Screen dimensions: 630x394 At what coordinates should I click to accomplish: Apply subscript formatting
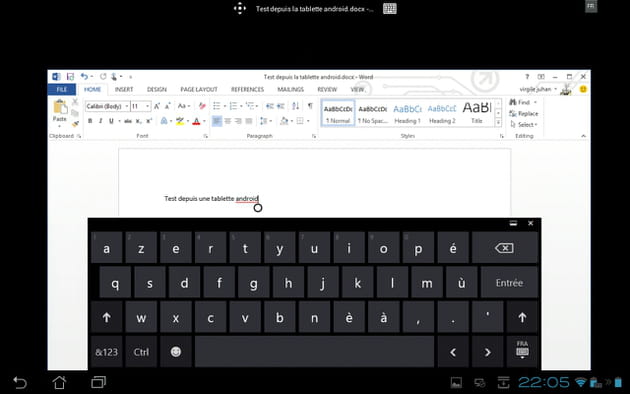coord(138,121)
